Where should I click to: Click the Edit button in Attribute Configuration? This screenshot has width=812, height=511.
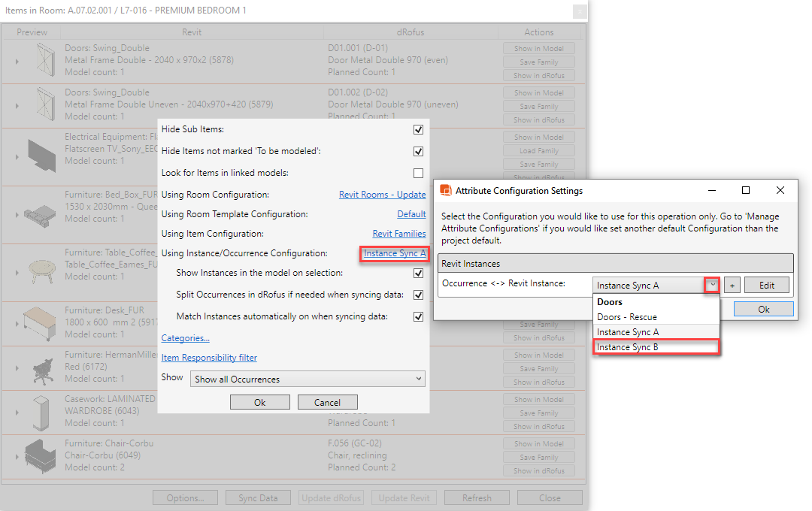click(766, 285)
